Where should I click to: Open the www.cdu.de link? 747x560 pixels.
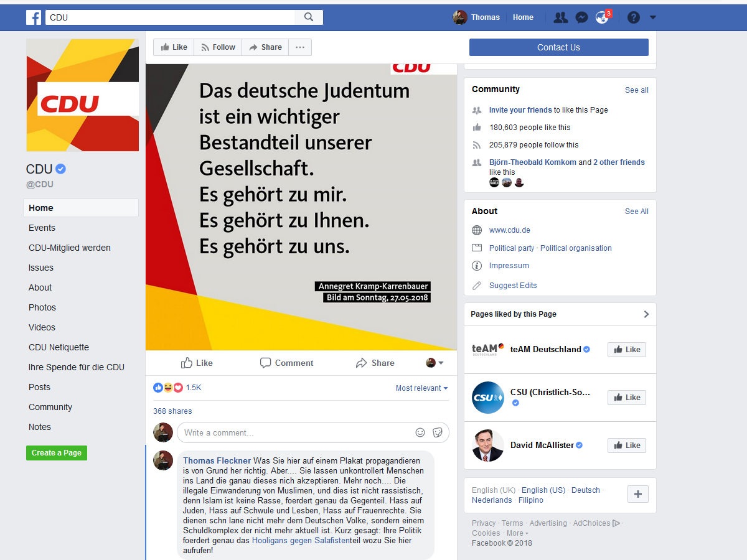pos(510,230)
